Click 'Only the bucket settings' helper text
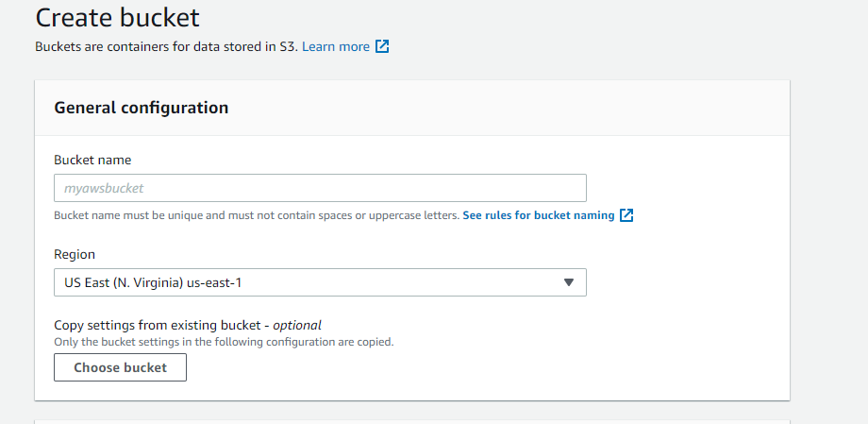868x424 pixels. pyautogui.click(x=224, y=342)
